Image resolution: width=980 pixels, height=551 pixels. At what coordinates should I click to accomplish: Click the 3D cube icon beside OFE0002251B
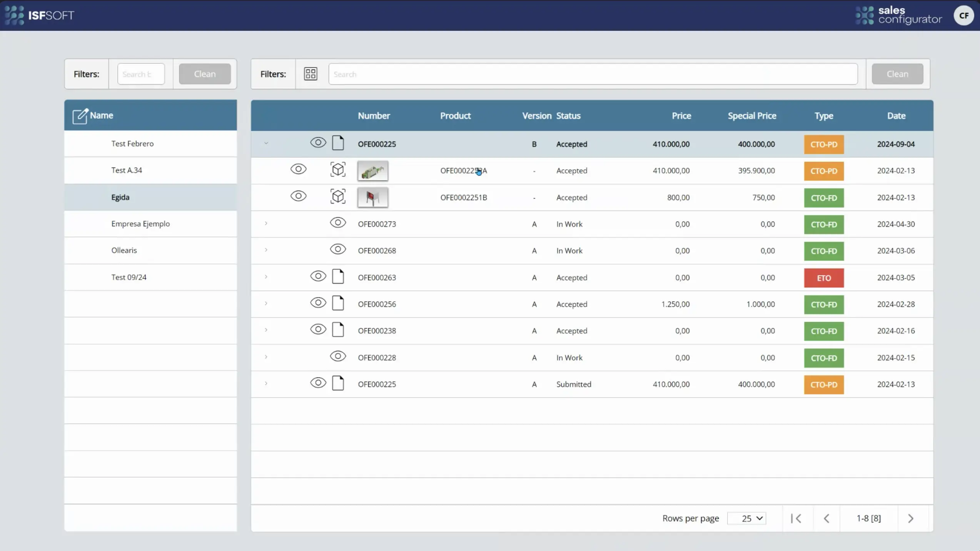tap(337, 196)
